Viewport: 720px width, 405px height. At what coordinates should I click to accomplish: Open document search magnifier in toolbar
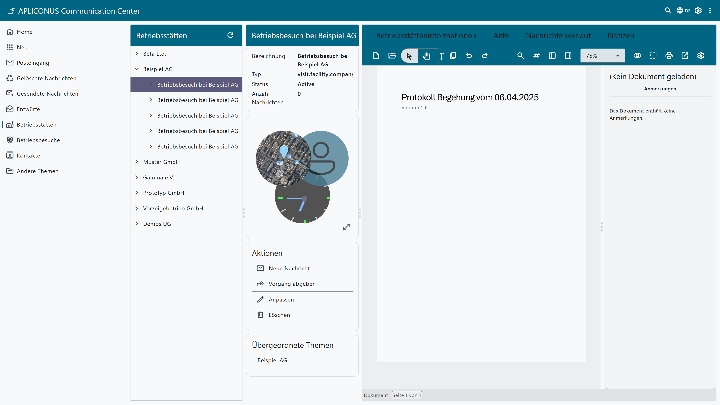tap(520, 56)
